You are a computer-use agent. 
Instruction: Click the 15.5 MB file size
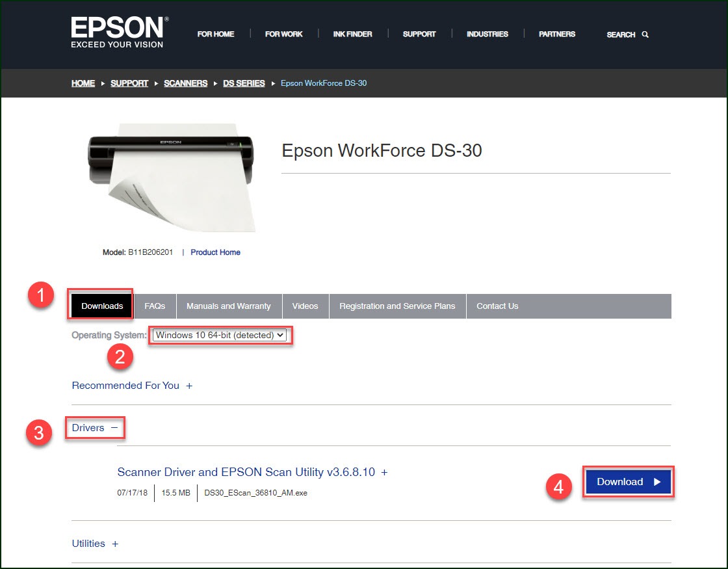(x=176, y=493)
